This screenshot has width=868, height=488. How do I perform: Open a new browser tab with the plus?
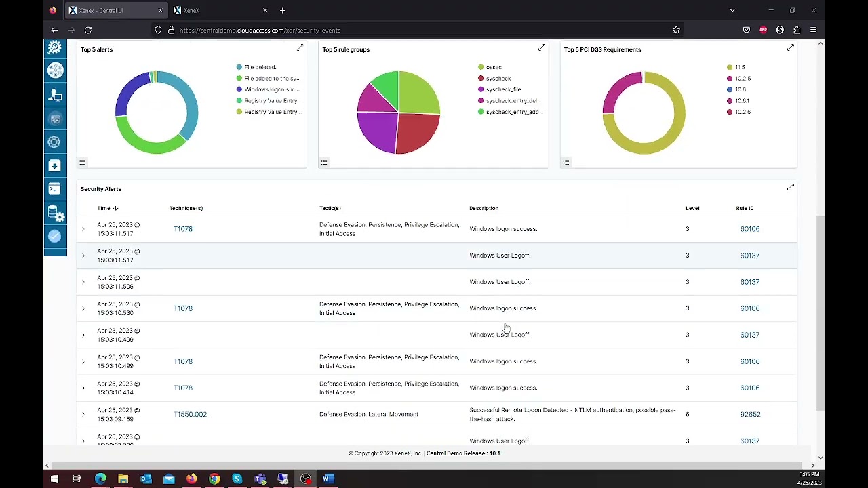tap(283, 10)
